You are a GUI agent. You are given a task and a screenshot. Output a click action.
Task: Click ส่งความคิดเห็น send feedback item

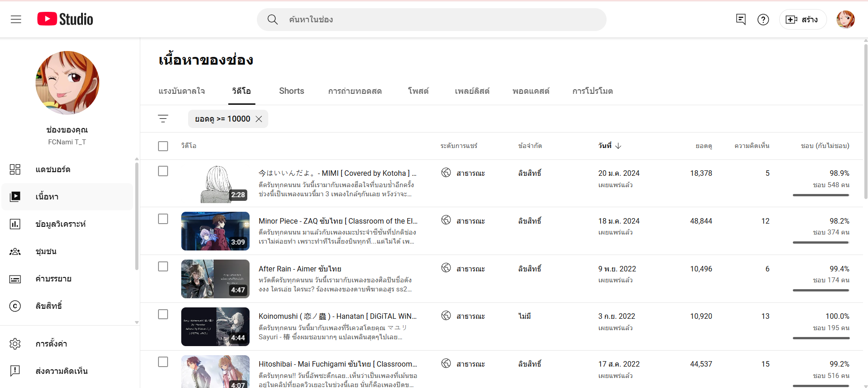point(67,371)
